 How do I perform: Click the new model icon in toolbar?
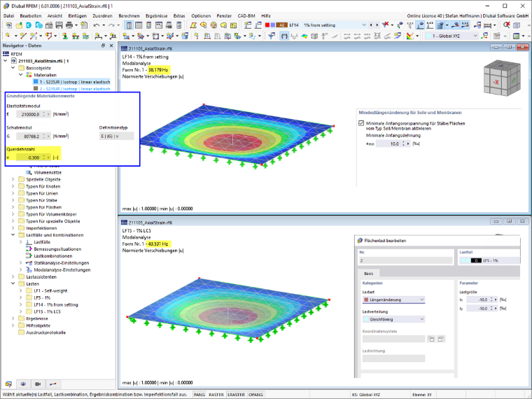[x=9, y=25]
